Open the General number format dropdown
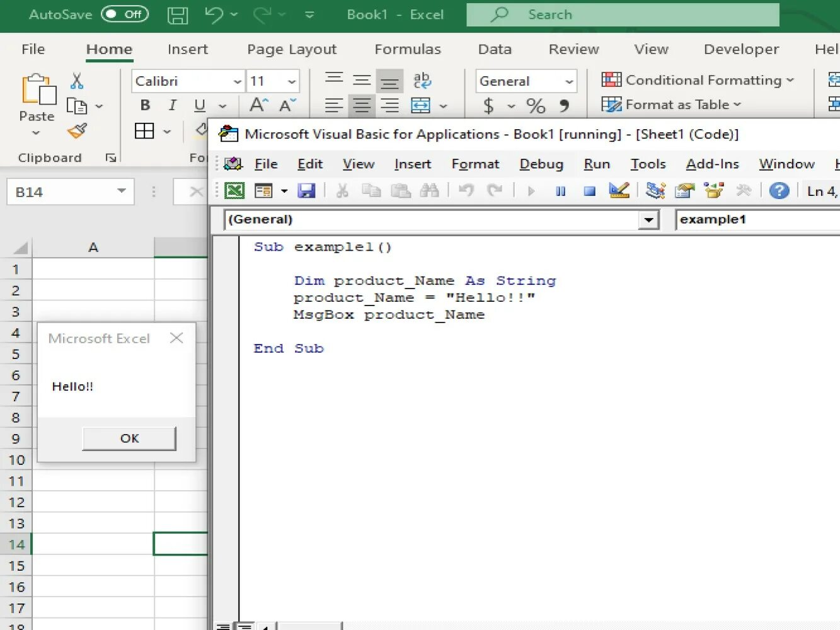The height and width of the screenshot is (630, 840). pyautogui.click(x=569, y=81)
